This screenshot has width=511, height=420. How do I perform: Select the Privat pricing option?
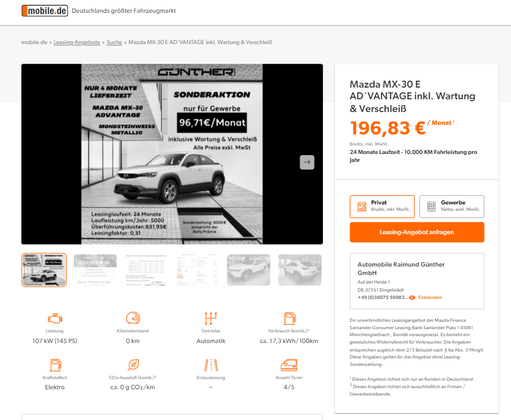point(382,206)
